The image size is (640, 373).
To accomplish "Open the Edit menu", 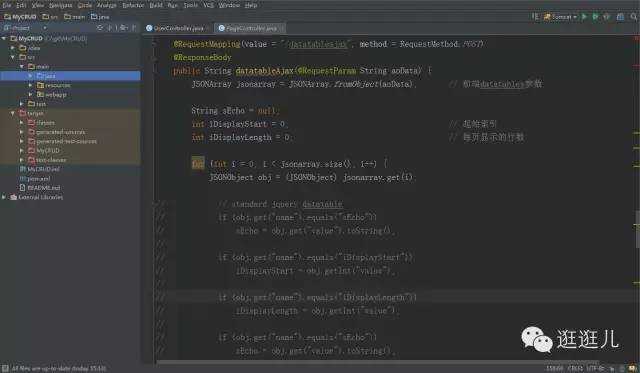I will click(x=21, y=5).
